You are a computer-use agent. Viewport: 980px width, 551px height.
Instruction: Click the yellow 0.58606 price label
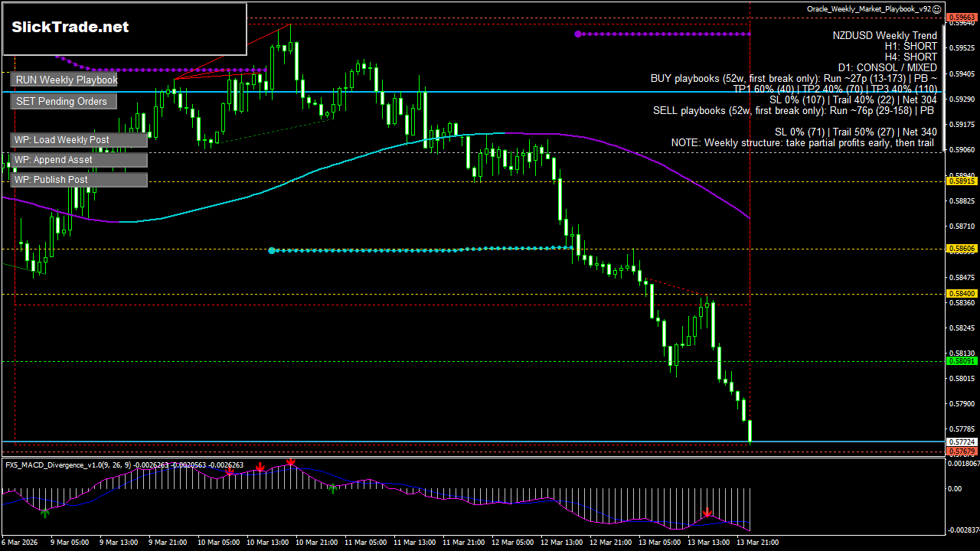click(961, 249)
